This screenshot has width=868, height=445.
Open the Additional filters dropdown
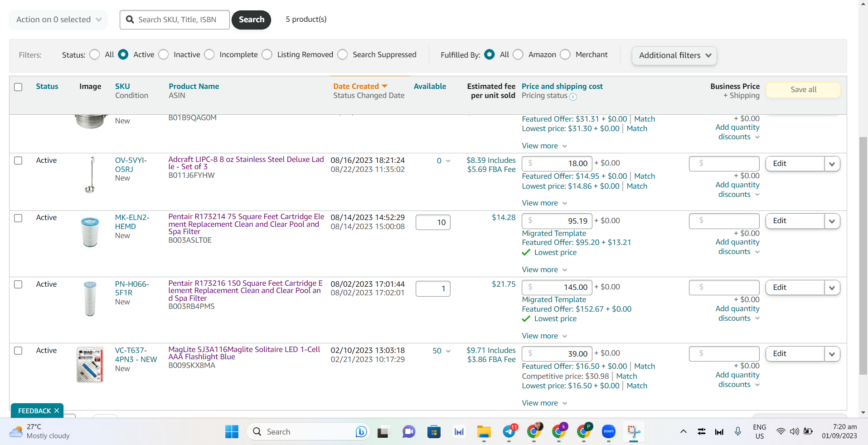click(674, 55)
